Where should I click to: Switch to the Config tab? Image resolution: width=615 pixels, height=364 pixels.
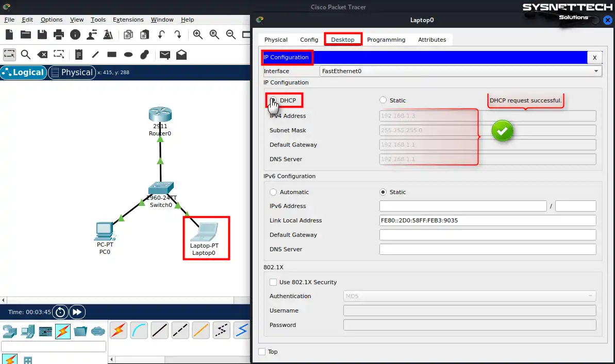coord(309,40)
